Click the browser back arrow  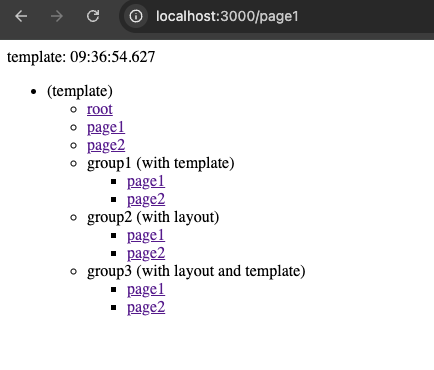coord(21,16)
